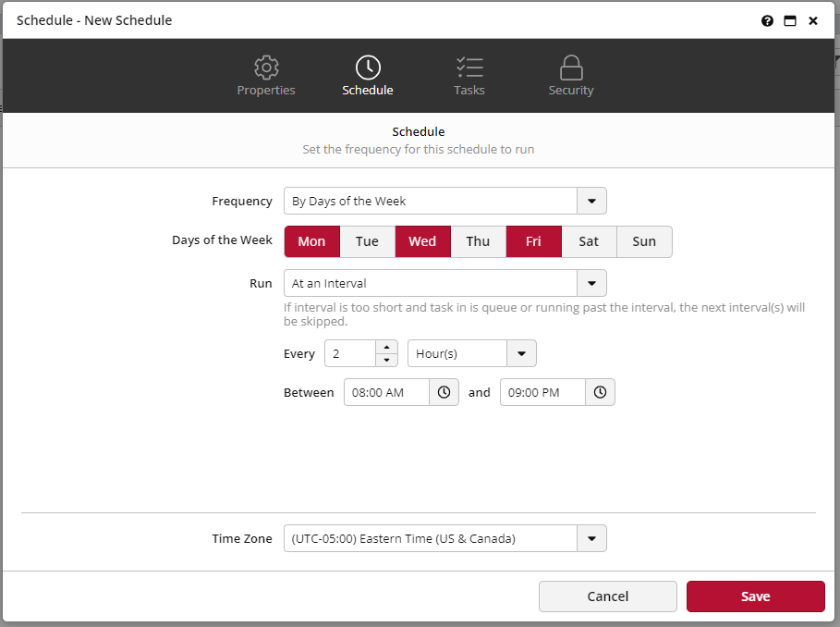
Task: Click the maximize window icon
Action: click(790, 20)
